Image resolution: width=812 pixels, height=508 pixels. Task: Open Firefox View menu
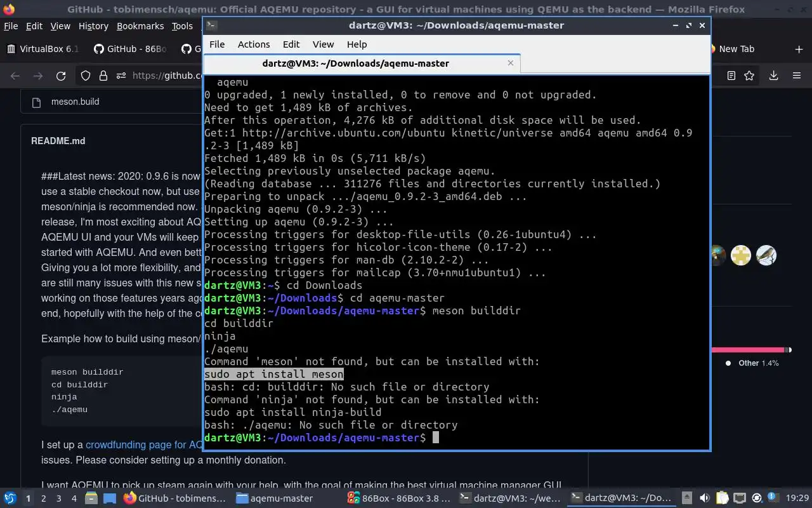(60, 26)
